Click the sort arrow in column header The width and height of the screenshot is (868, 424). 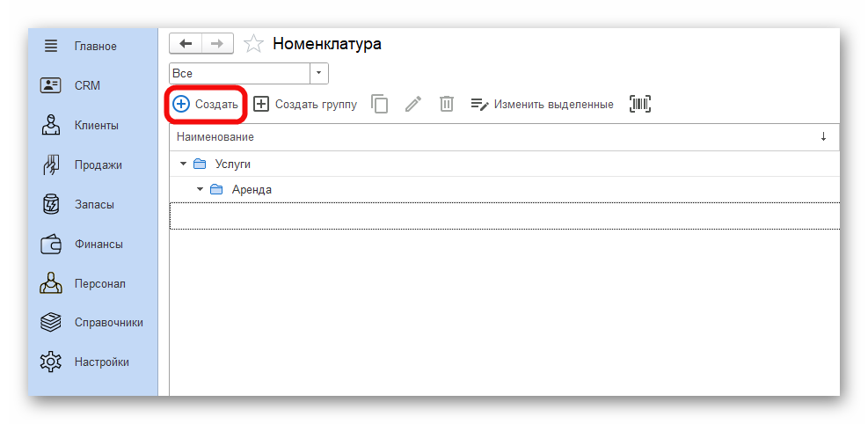pyautogui.click(x=824, y=136)
